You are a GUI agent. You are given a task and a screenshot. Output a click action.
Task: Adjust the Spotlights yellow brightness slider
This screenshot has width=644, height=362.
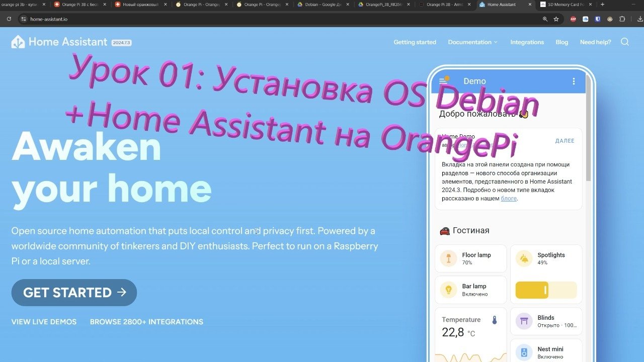pos(546,290)
